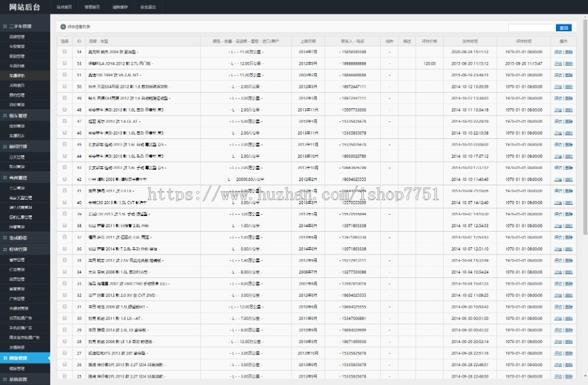This screenshot has width=588, height=385.
Task: Open 手机轮播广告 in the sidebar
Action: click(x=21, y=328)
